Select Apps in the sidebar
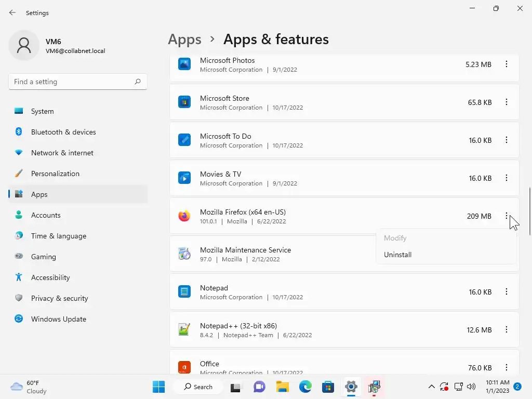Image resolution: width=532 pixels, height=399 pixels. (78, 194)
